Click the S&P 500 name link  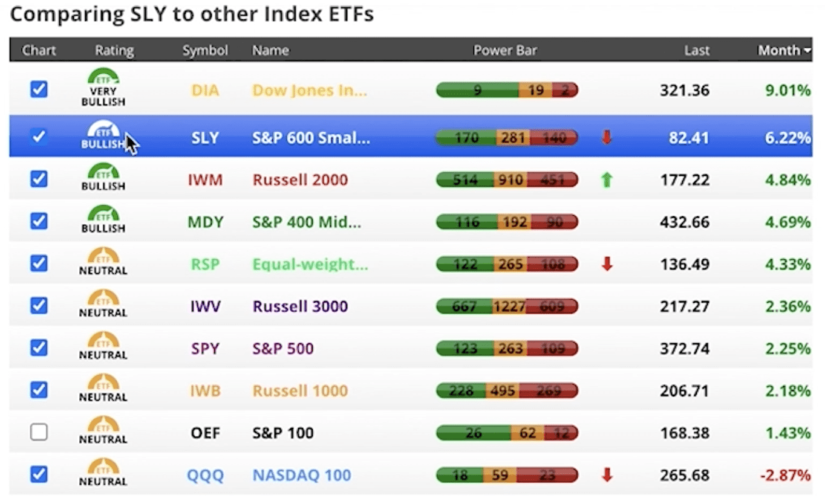point(283,349)
